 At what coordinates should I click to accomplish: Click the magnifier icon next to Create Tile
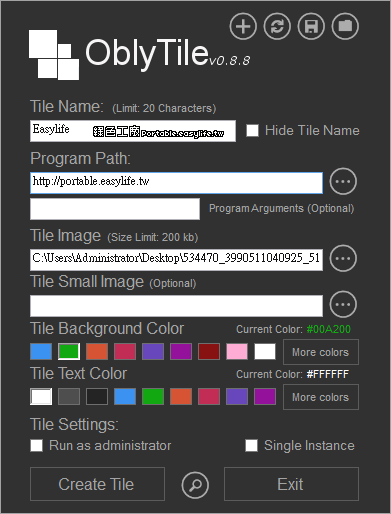pyautogui.click(x=195, y=485)
